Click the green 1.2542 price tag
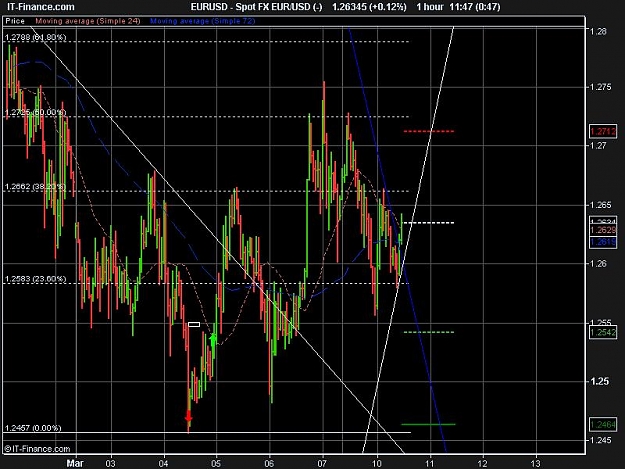 (603, 332)
